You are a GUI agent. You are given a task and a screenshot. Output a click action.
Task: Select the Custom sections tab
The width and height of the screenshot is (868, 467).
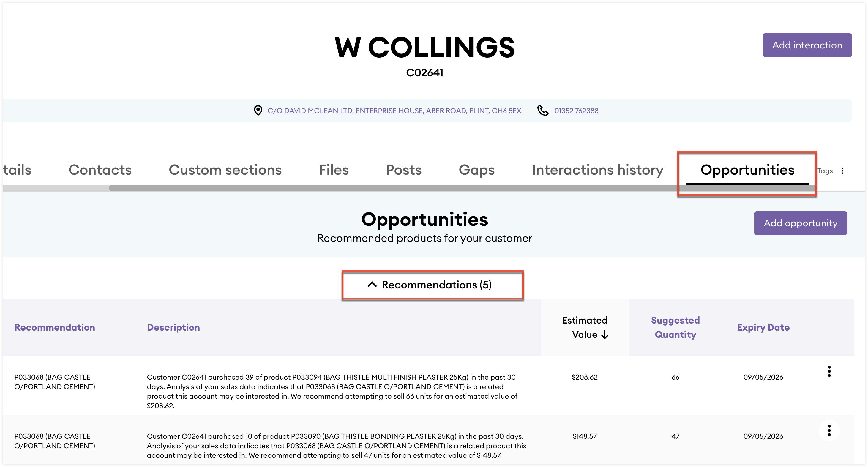[225, 170]
